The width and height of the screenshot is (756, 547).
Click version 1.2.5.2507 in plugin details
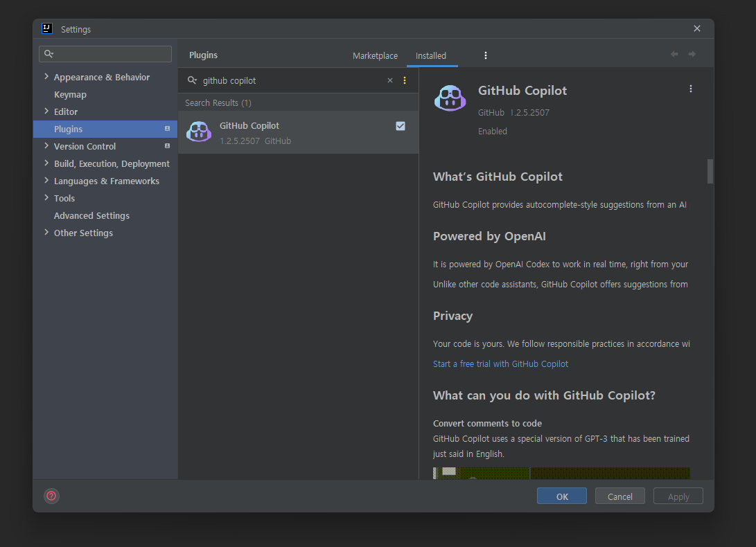[529, 112]
